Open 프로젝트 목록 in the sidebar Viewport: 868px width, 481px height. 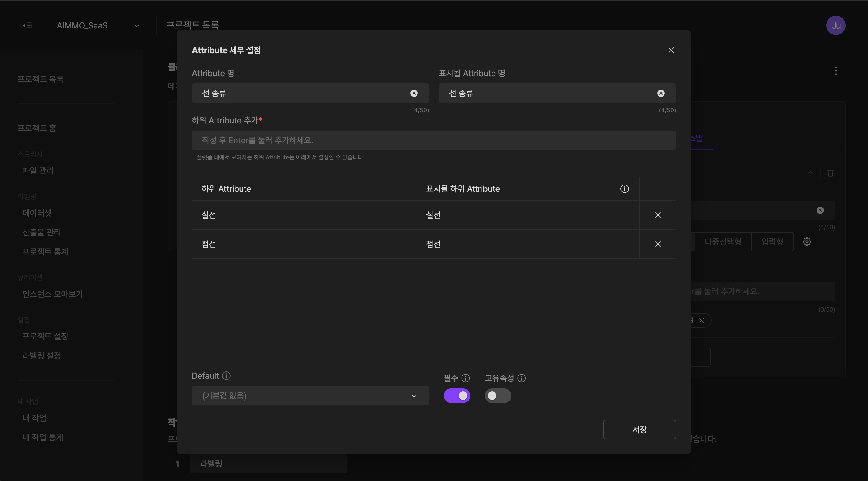pos(41,79)
